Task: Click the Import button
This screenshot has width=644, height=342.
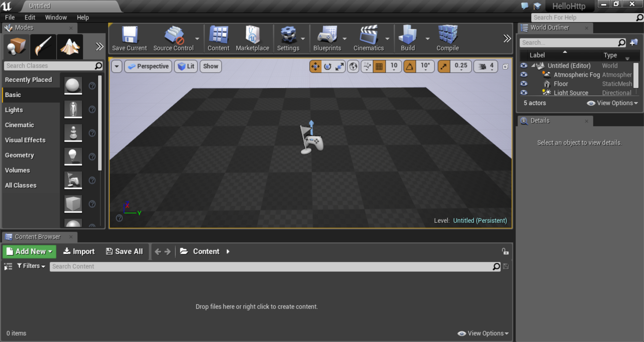Action: 79,251
